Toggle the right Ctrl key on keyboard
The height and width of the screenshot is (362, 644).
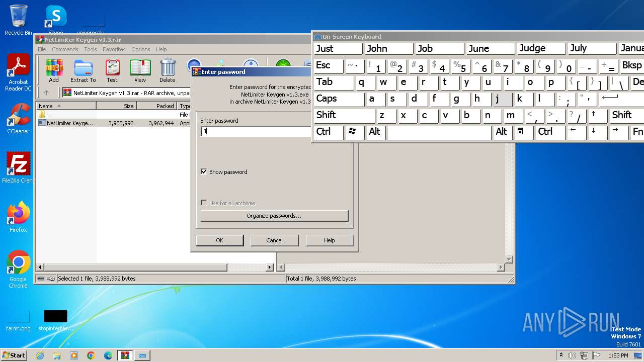(x=550, y=132)
